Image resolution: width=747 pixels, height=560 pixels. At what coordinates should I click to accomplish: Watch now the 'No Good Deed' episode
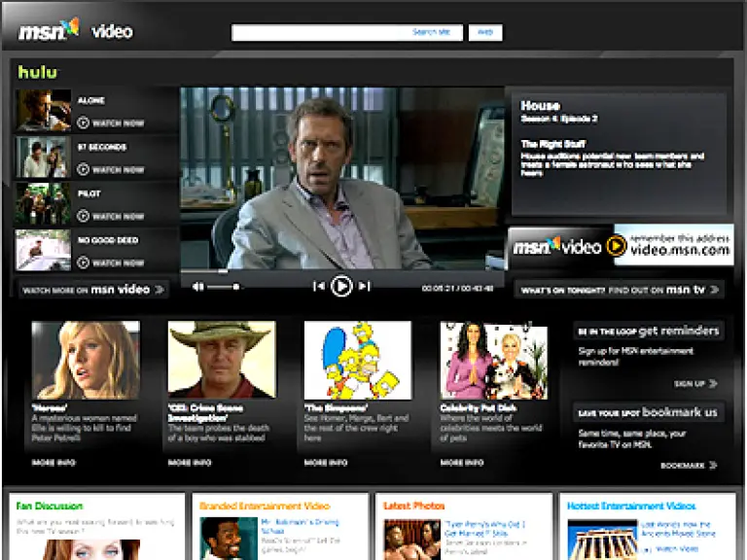pos(111,262)
